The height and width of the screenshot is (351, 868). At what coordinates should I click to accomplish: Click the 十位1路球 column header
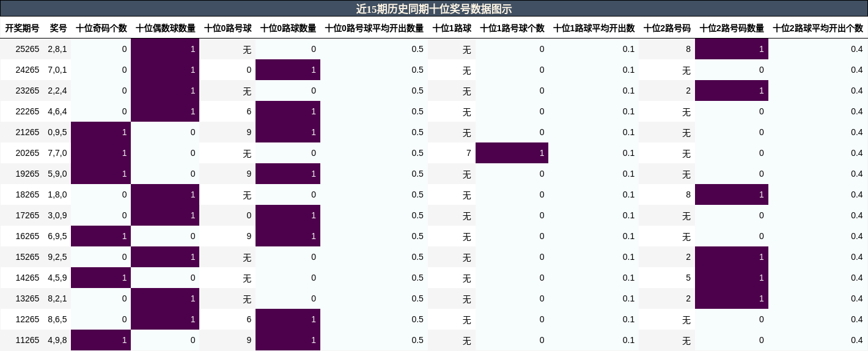pos(452,28)
